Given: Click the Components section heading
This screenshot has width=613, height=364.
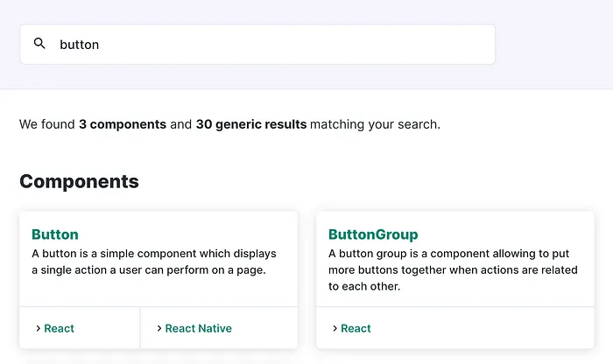Looking at the screenshot, I should 79,181.
